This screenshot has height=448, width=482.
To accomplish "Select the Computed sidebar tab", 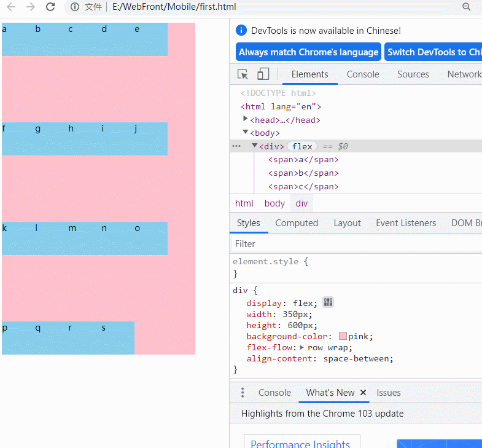I will 297,222.
